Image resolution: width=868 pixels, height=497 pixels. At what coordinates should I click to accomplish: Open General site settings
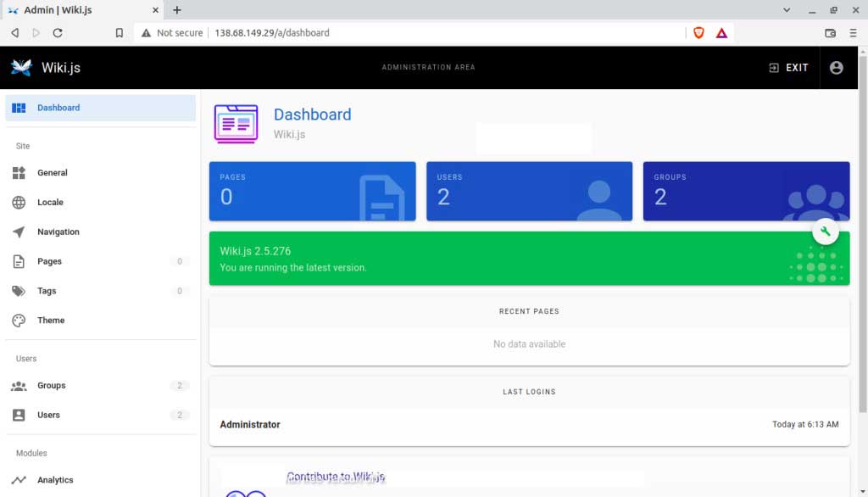point(53,173)
